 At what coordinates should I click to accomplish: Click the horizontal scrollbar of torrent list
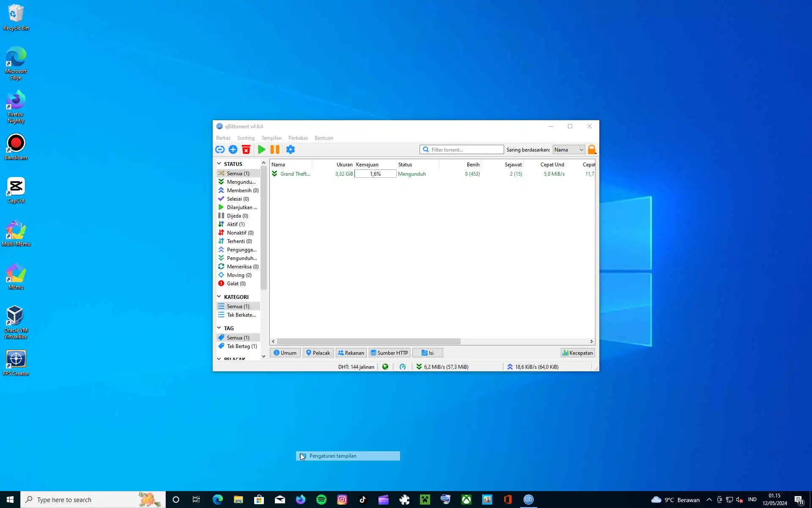click(x=368, y=341)
